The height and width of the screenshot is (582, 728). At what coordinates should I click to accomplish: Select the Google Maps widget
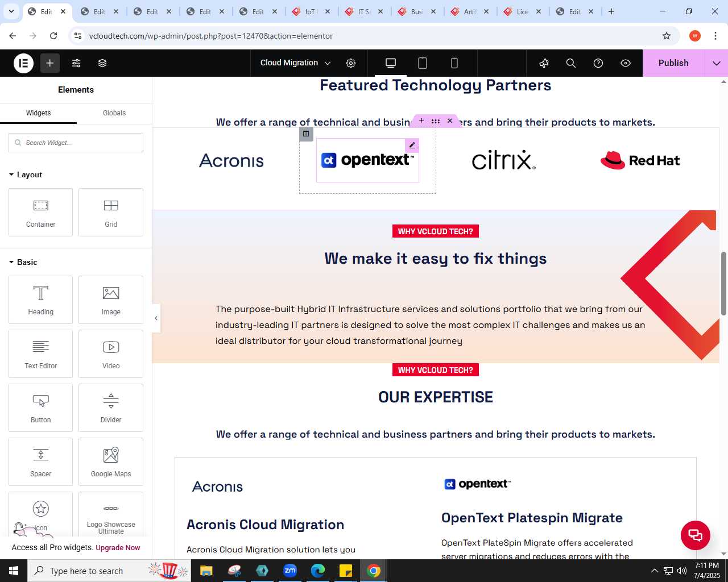pyautogui.click(x=111, y=462)
